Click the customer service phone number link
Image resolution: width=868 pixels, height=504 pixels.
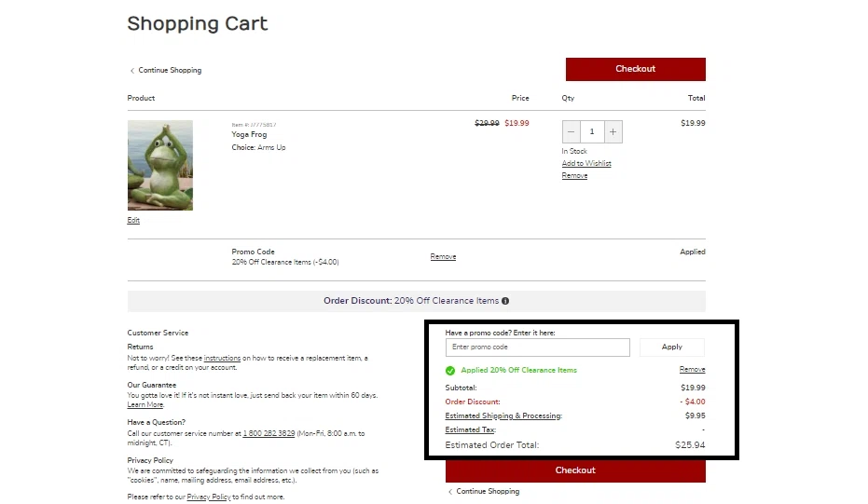pyautogui.click(x=269, y=434)
